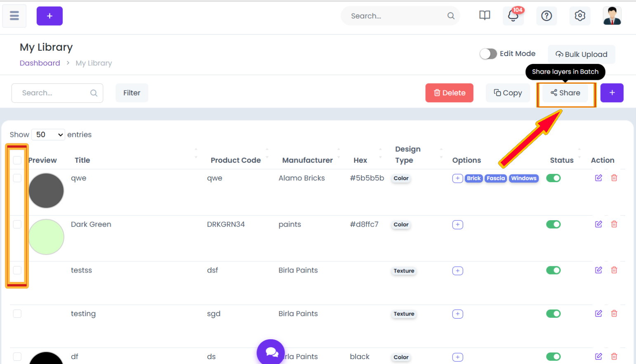Add option to qwe row with plus icon
The width and height of the screenshot is (636, 364).
[x=457, y=178]
